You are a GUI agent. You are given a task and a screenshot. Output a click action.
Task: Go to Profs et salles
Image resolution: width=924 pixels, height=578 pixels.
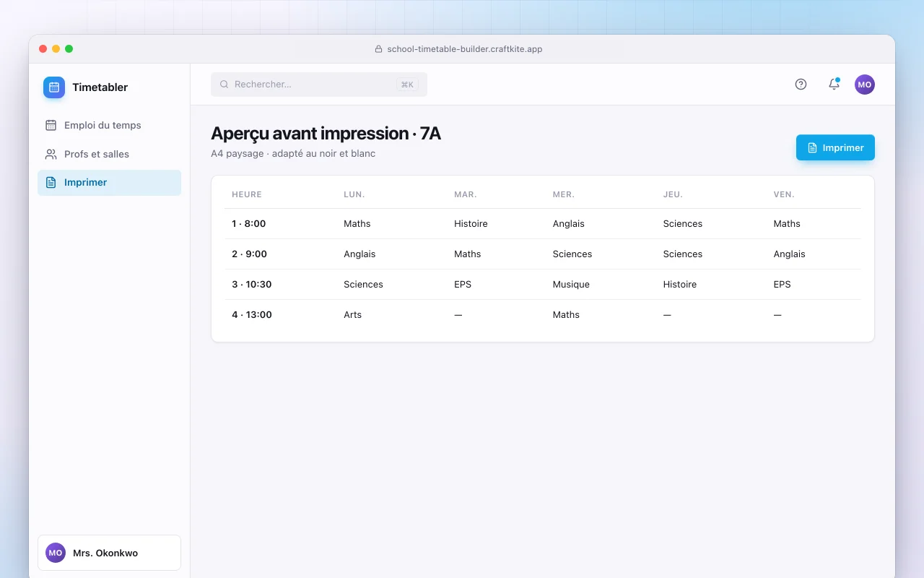tap(109, 154)
